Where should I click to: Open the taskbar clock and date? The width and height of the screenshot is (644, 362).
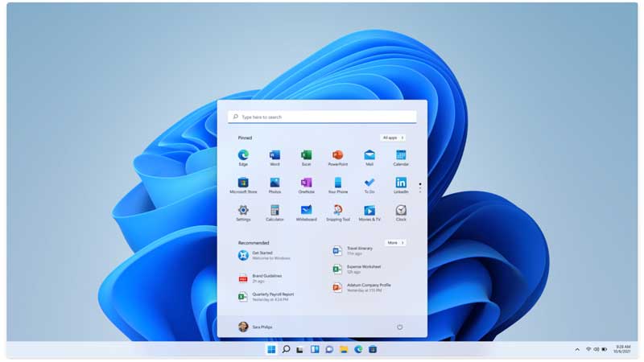621,349
